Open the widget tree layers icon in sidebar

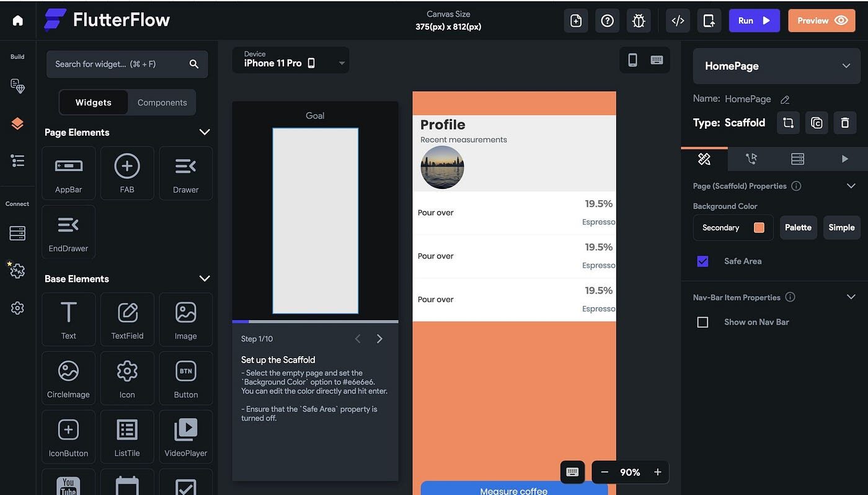pos(17,123)
